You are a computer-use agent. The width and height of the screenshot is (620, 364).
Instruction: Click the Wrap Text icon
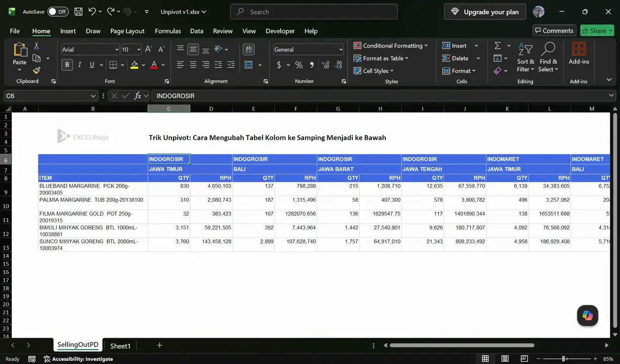(x=248, y=49)
